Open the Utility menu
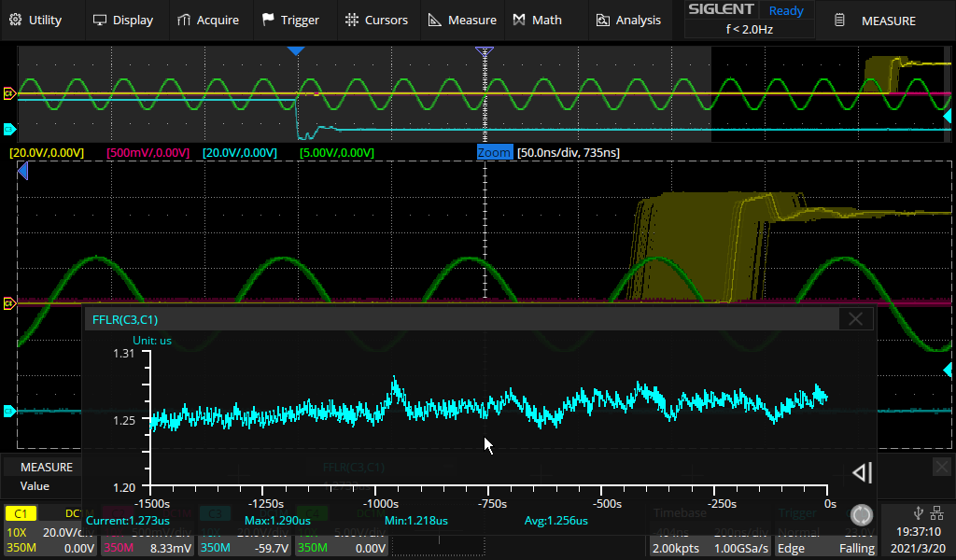This screenshot has width=956, height=560. click(35, 21)
